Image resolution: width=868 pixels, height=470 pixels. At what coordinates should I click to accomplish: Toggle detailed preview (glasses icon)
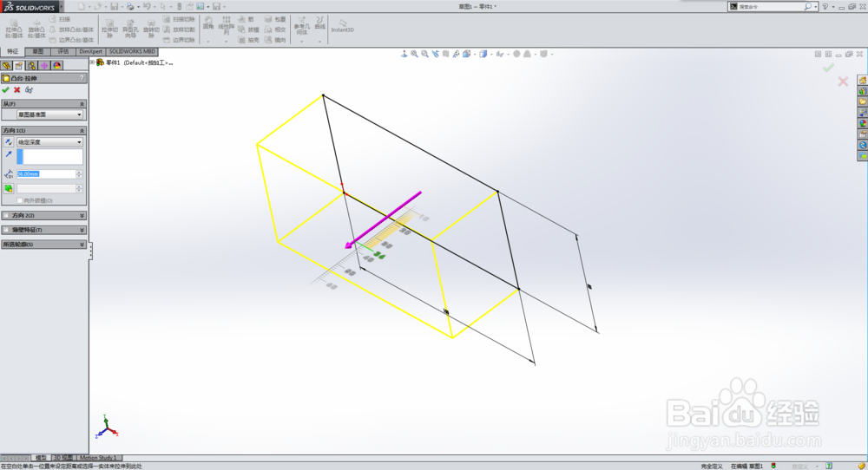point(29,90)
